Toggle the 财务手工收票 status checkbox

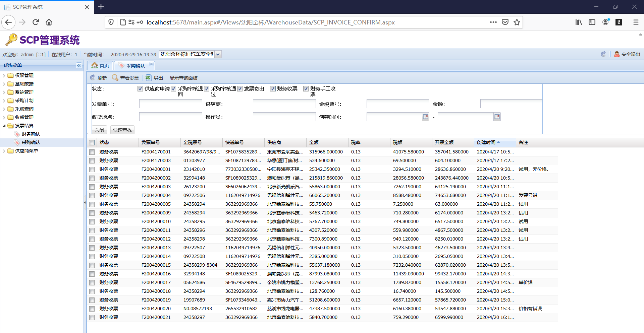click(x=306, y=88)
